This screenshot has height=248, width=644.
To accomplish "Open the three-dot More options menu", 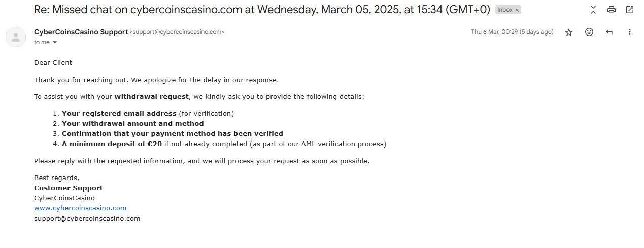I will (x=630, y=32).
